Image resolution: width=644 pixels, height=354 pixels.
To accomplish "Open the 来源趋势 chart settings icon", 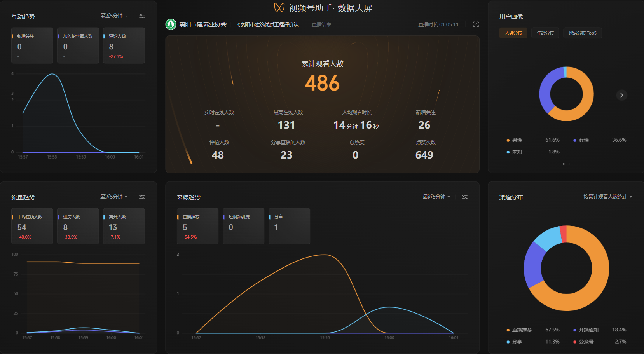I will 464,197.
